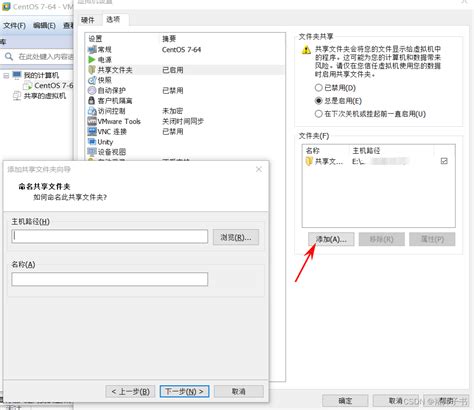Viewport: 474px width, 410px height.
Task: Open the 文件(F) menu
Action: [x=14, y=25]
